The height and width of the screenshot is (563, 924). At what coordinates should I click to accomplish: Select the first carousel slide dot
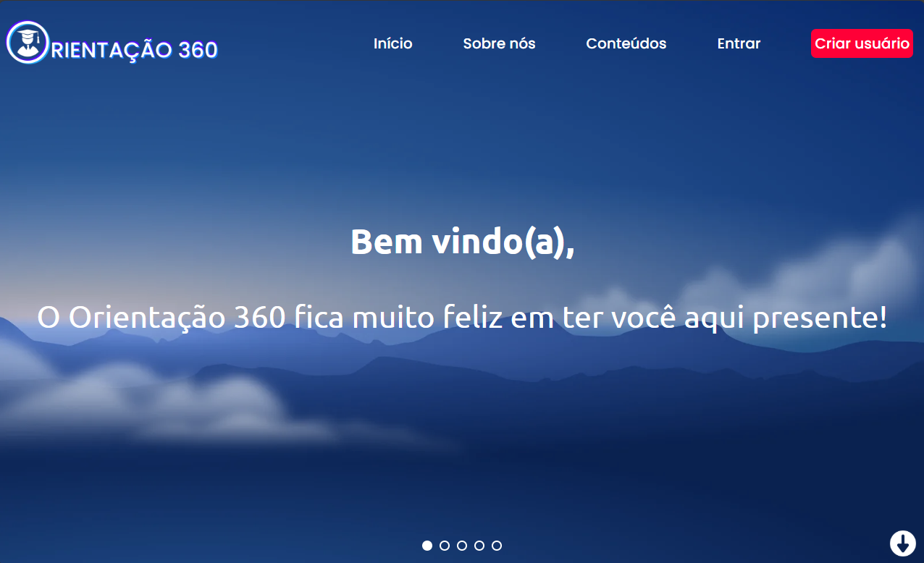pyautogui.click(x=427, y=546)
